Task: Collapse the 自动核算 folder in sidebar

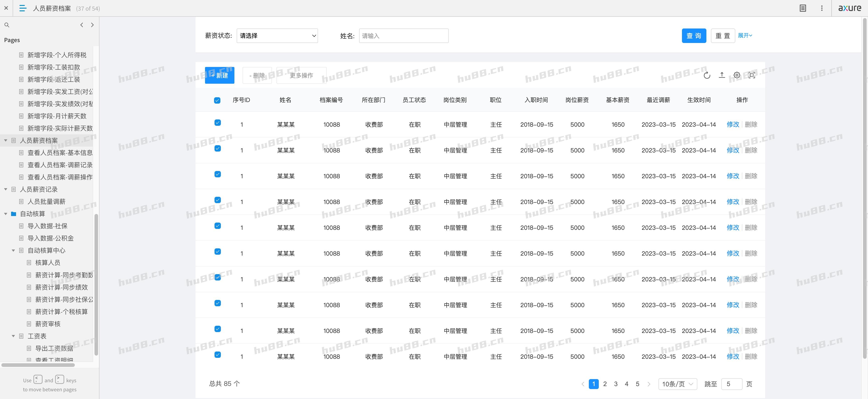Action: click(5, 214)
